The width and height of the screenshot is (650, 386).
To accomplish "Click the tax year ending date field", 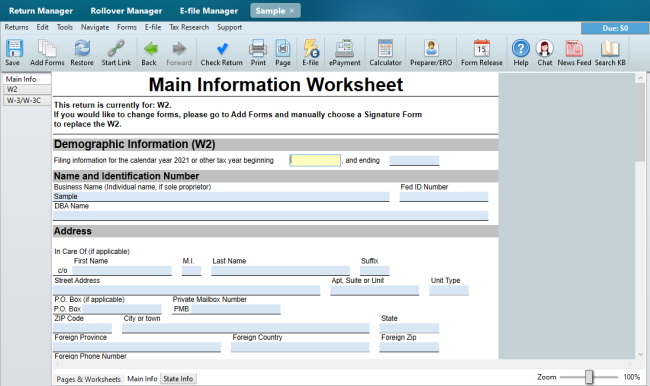I will click(x=414, y=160).
